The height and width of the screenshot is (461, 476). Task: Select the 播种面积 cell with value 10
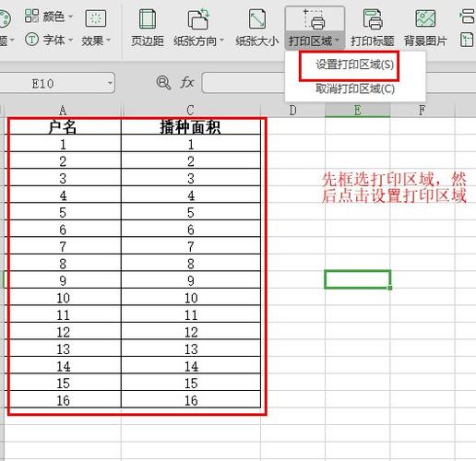pyautogui.click(x=191, y=297)
